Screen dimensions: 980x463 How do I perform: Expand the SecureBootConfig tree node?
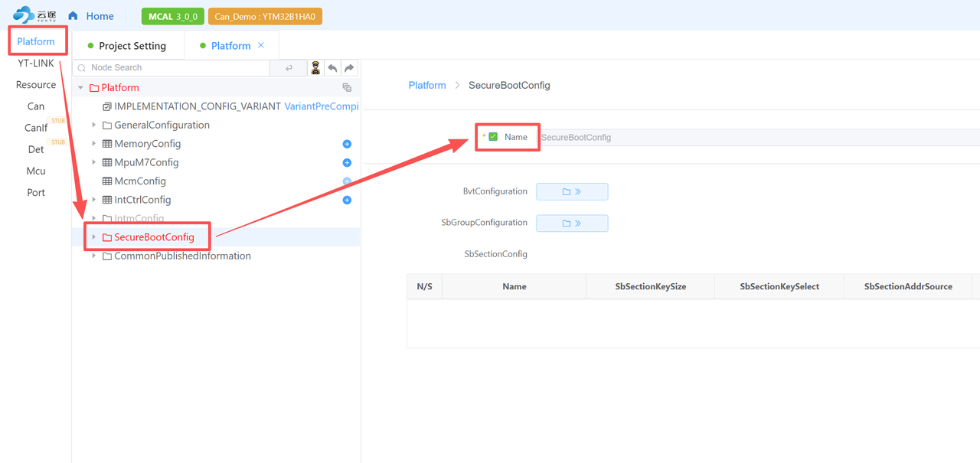(94, 237)
